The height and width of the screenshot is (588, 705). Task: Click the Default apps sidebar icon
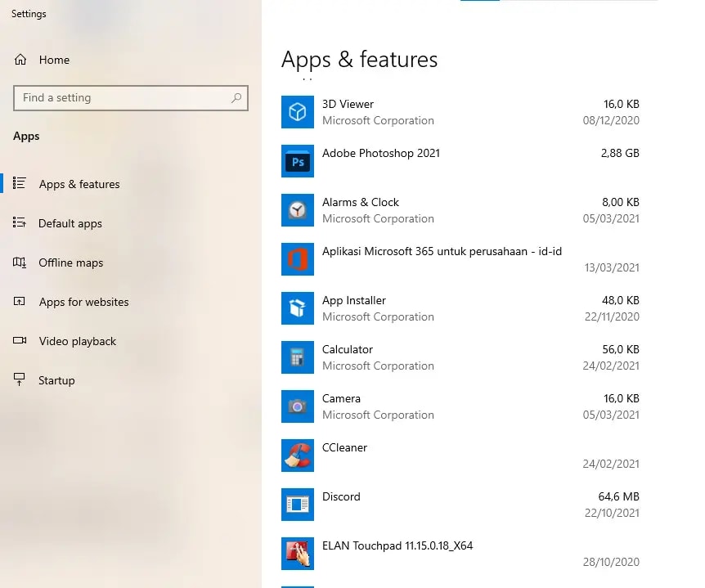pos(20,222)
